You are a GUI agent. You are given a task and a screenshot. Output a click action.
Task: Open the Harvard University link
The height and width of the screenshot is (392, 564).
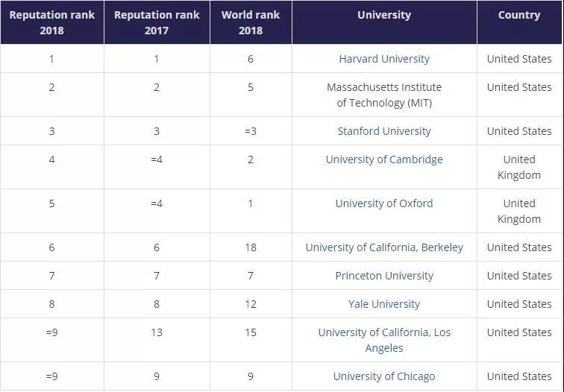(x=384, y=59)
